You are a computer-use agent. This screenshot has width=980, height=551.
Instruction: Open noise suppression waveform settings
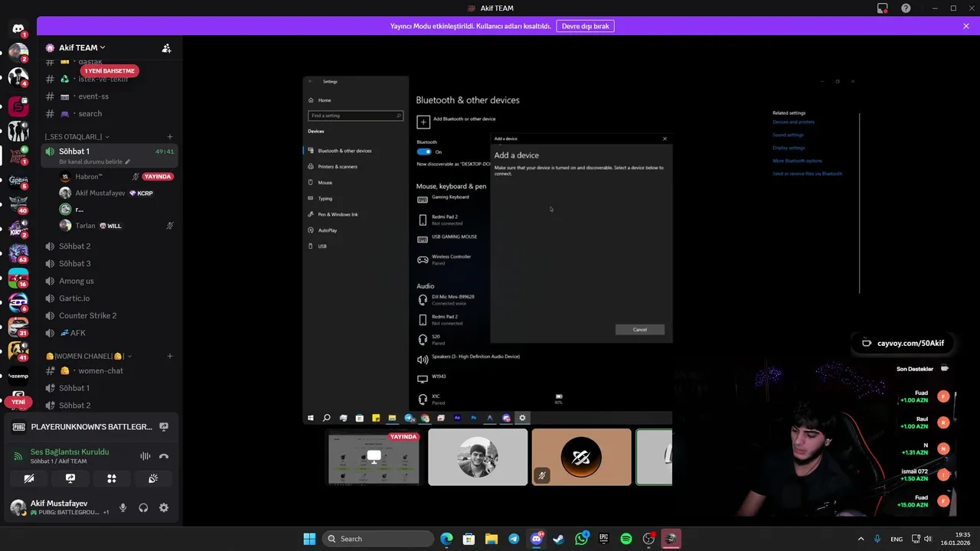tap(145, 456)
